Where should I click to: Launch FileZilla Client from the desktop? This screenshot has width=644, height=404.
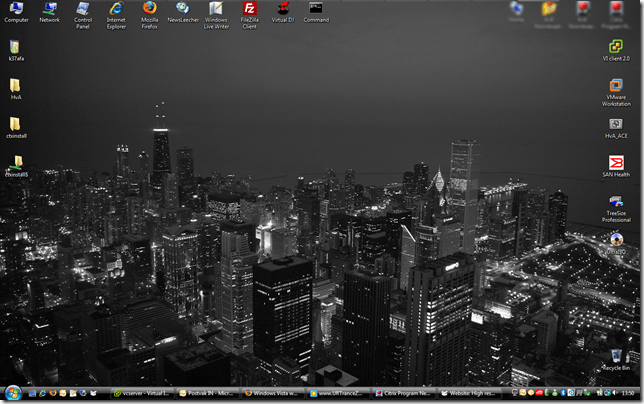(x=249, y=15)
